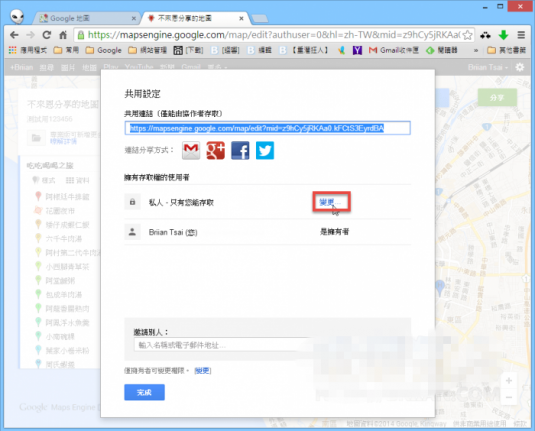Open the Yahoo bookmark icon

click(x=357, y=51)
